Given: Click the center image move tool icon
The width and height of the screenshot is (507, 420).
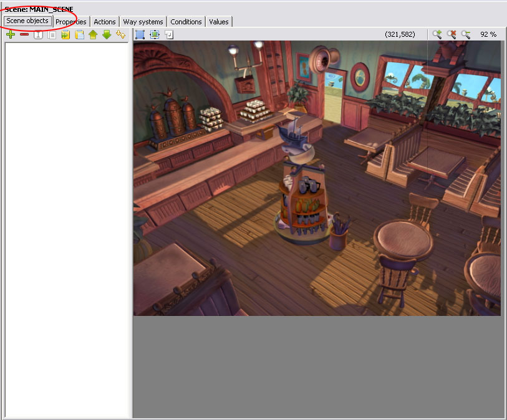Looking at the screenshot, I should 155,34.
